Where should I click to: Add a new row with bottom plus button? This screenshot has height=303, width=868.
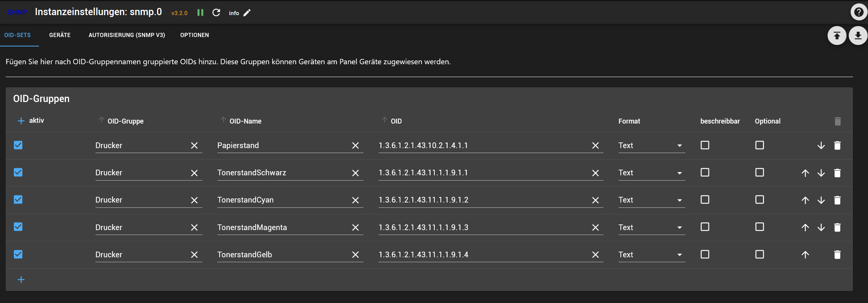21,280
